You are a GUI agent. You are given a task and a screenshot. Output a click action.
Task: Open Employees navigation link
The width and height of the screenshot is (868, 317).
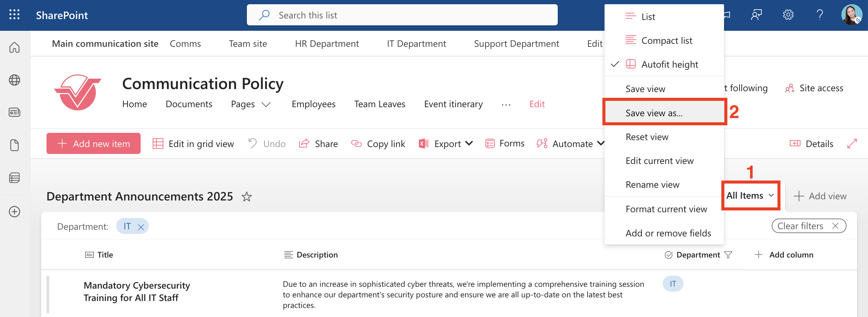coord(313,104)
